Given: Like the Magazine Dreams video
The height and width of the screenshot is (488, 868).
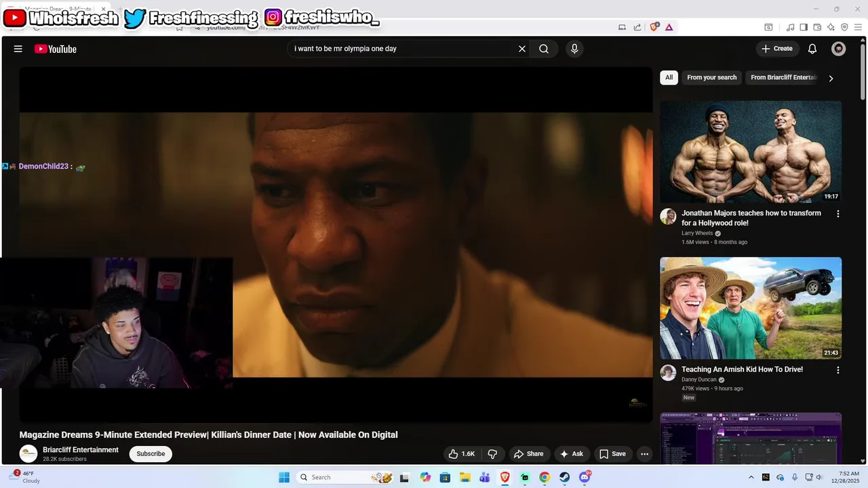Looking at the screenshot, I should pyautogui.click(x=462, y=454).
